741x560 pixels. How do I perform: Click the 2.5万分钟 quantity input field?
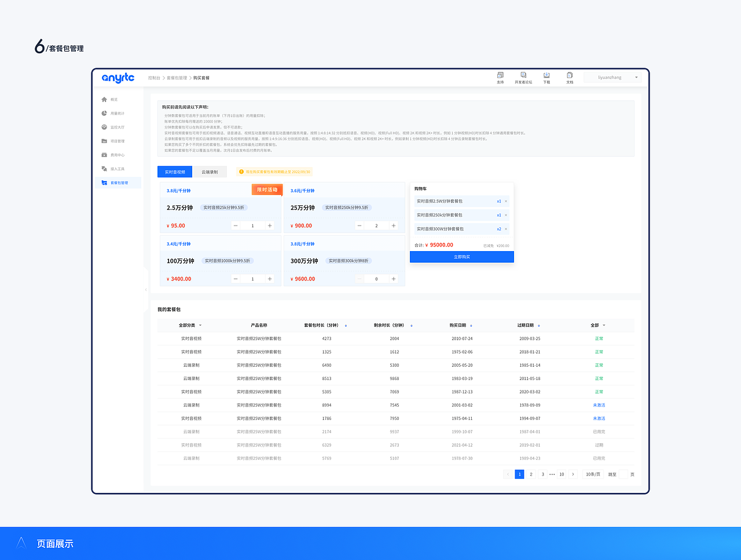pos(252,226)
